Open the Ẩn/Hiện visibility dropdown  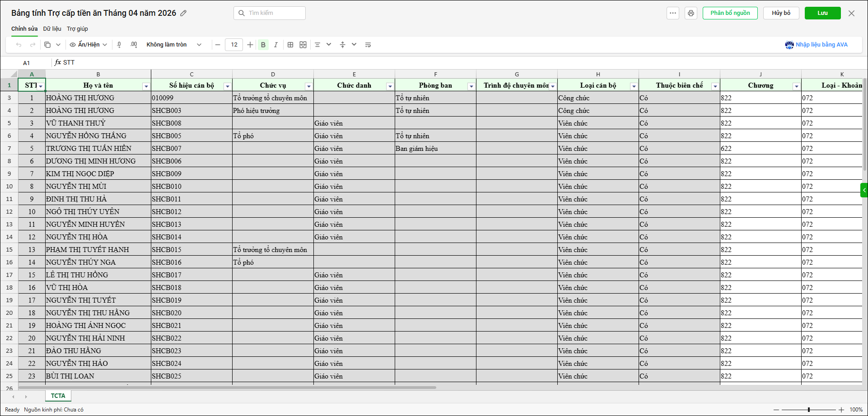pyautogui.click(x=89, y=45)
